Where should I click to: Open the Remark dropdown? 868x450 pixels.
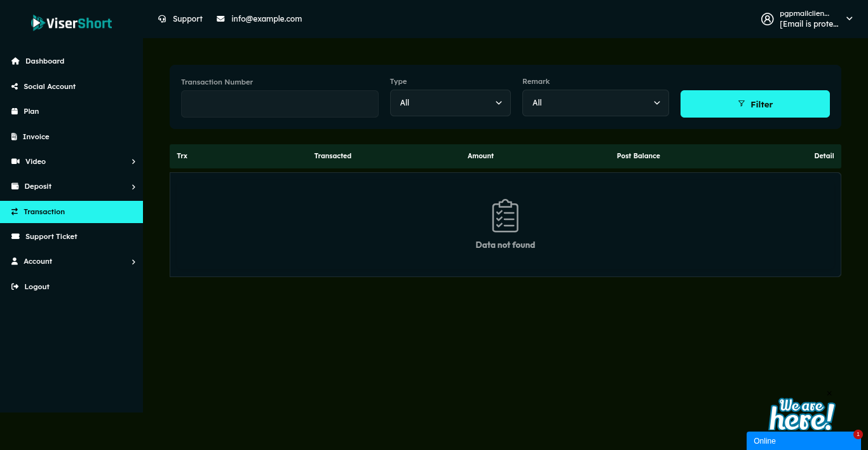[x=595, y=103]
